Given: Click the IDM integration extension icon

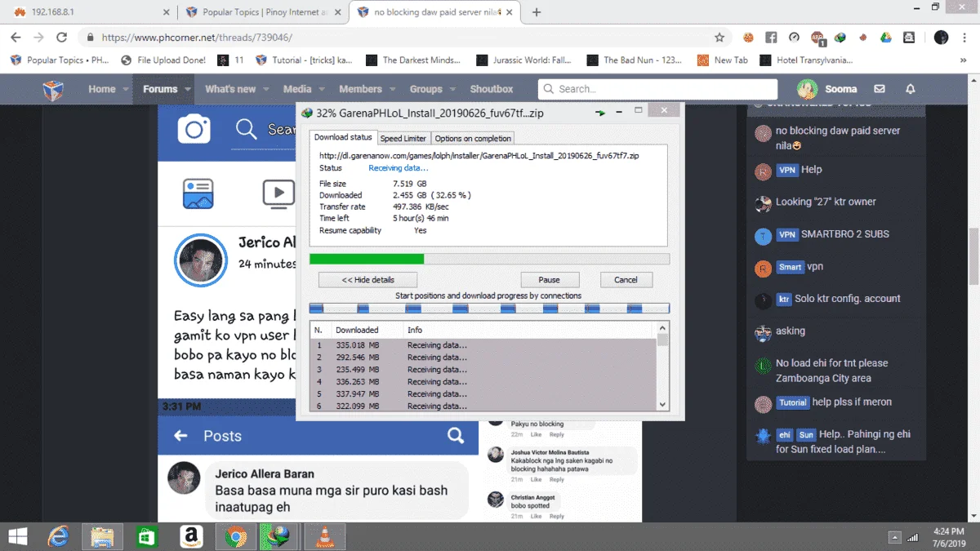Looking at the screenshot, I should (x=840, y=38).
